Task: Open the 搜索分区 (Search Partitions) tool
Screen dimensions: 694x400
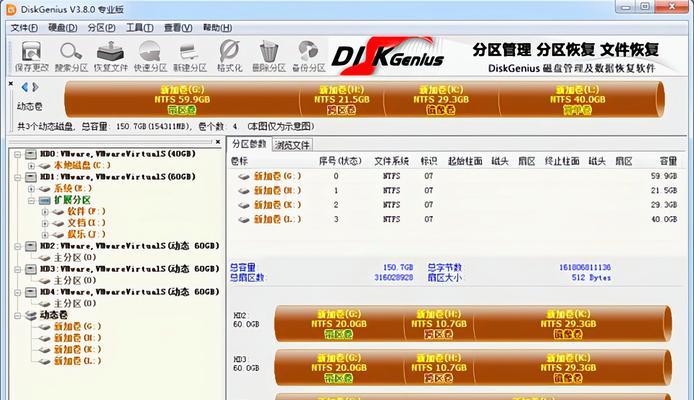Action: click(x=71, y=56)
